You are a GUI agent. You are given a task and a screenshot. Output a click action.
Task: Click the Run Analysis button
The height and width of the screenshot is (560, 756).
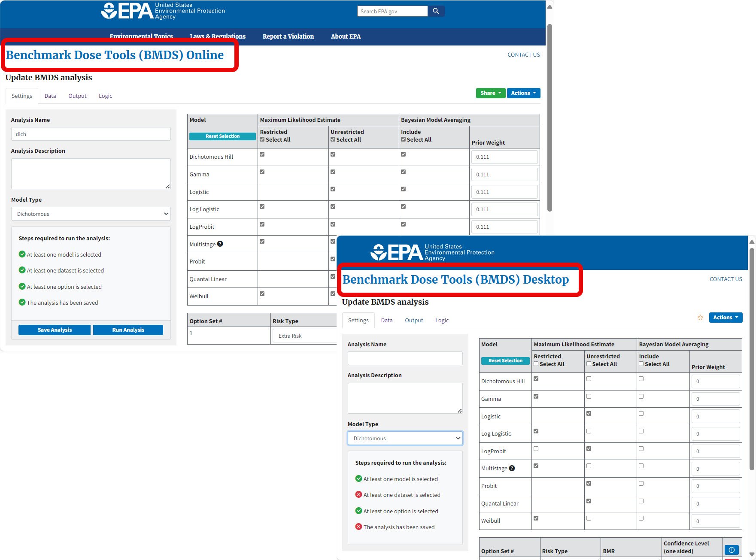pyautogui.click(x=128, y=330)
